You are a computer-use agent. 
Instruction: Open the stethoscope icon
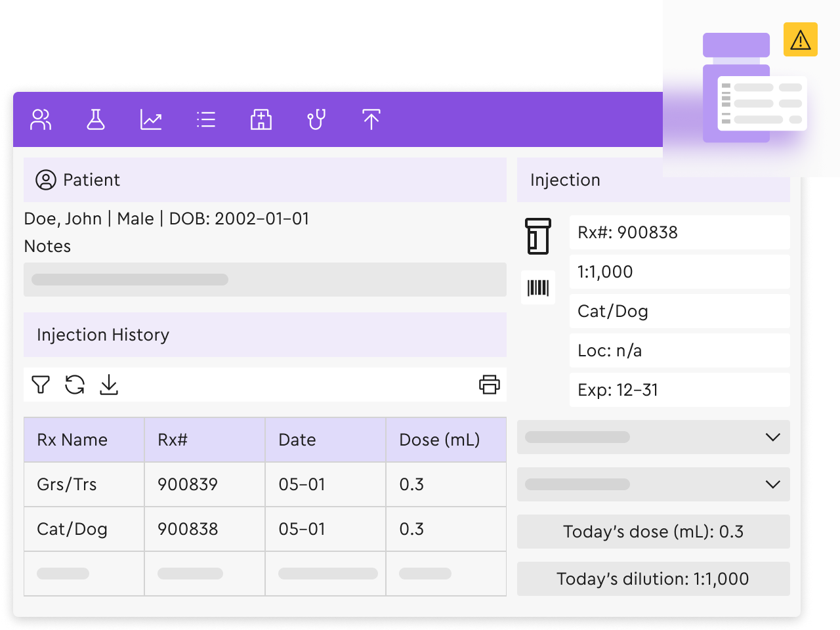pyautogui.click(x=316, y=119)
